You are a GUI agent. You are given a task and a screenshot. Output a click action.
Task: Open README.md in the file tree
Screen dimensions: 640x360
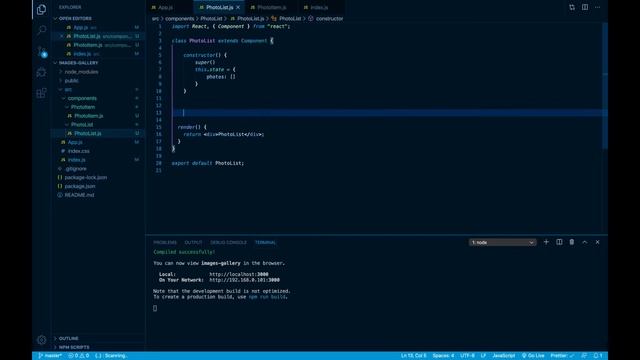pyautogui.click(x=79, y=195)
